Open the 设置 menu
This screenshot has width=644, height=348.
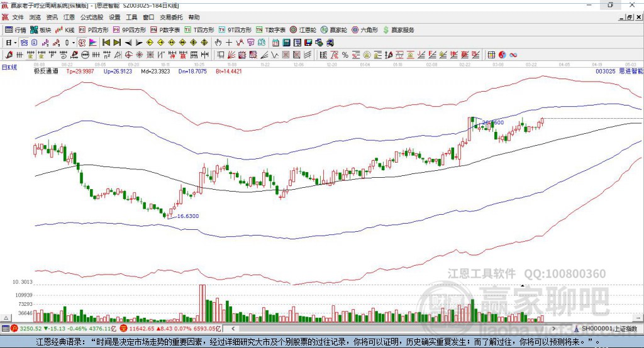coord(114,17)
